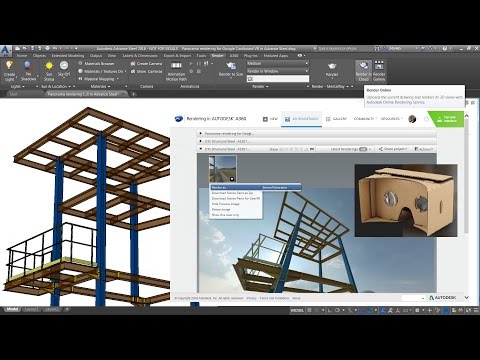The image size is (480, 360).
Task: Click the MODEL status bar button
Action: click(297, 310)
